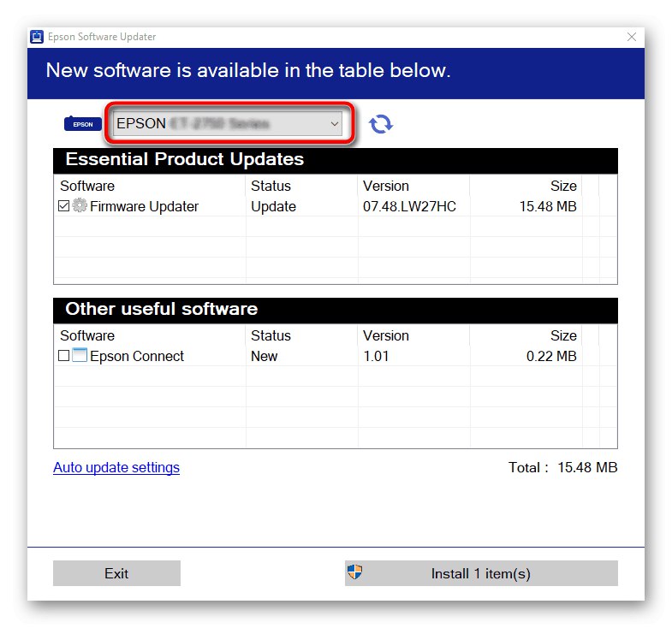Click the Epson Software Updater title icon
The height and width of the screenshot is (628, 672).
coord(37,37)
